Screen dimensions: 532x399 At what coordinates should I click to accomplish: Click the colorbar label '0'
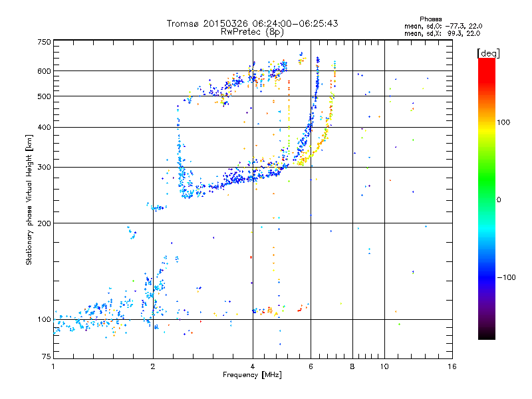click(x=499, y=200)
